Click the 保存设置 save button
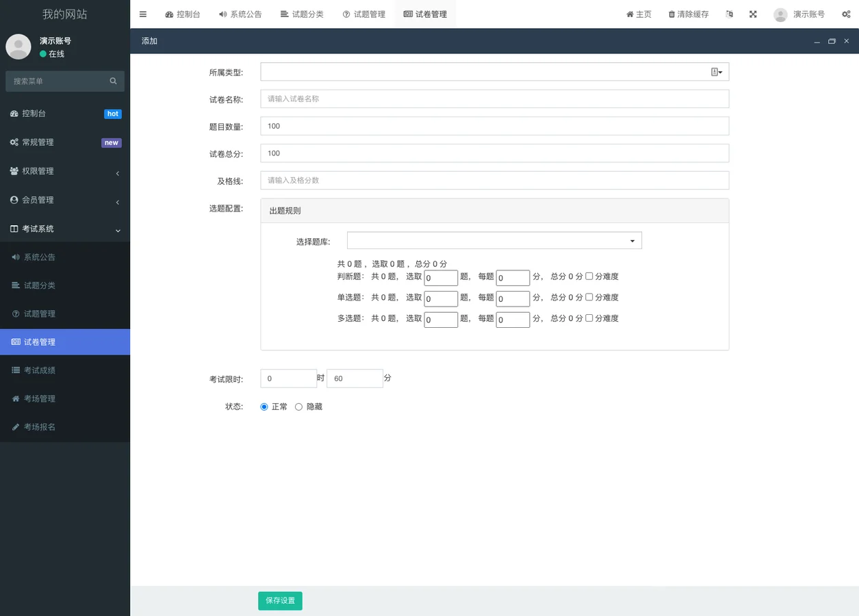The width and height of the screenshot is (859, 616). 280,600
